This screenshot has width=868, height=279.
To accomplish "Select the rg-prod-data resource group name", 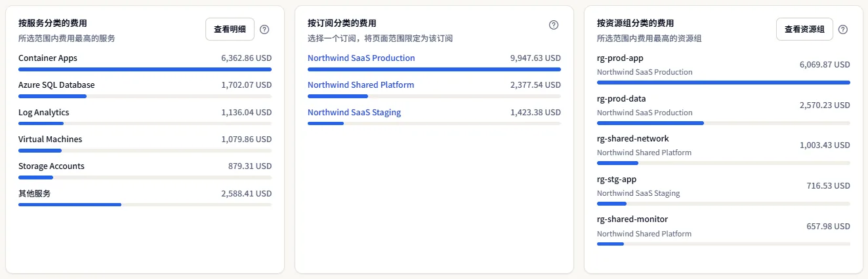I will coord(621,99).
